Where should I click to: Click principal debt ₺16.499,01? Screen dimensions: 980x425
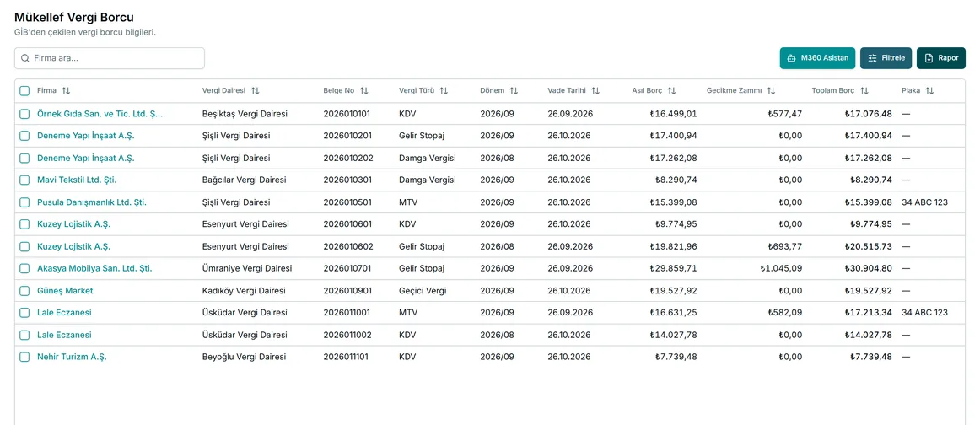pyautogui.click(x=673, y=114)
